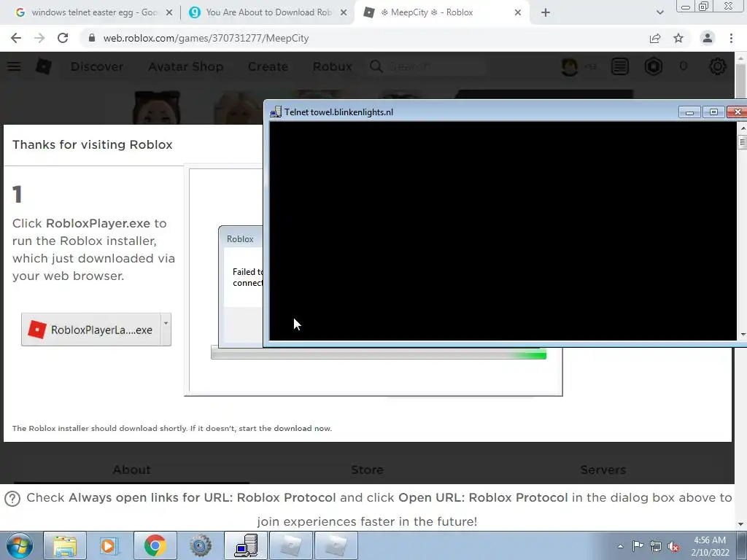Click the gear application taskbar icon
Viewport: 747px width, 560px height.
click(200, 545)
